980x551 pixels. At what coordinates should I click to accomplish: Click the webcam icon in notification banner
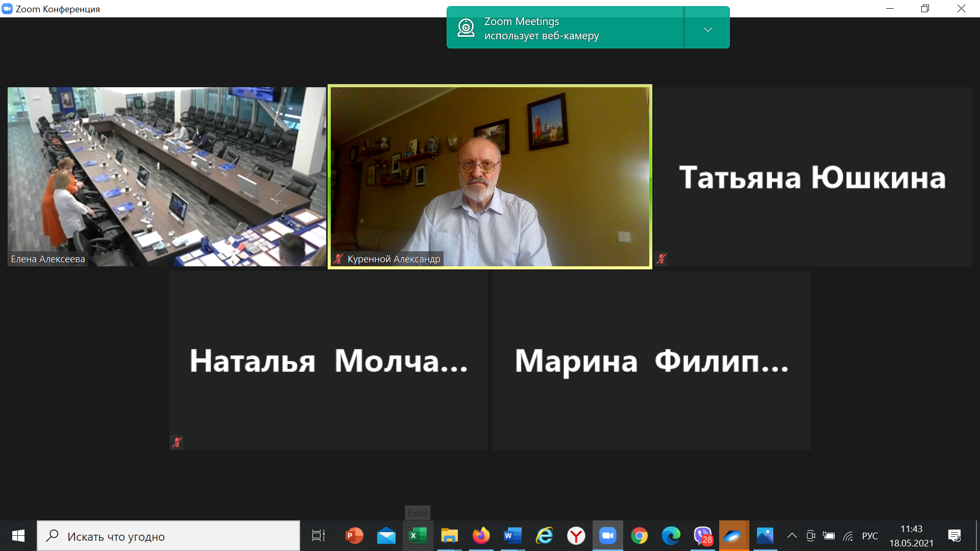(465, 28)
